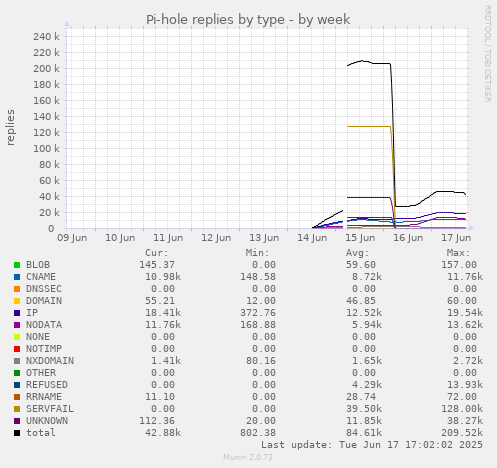Click the total average value 84.61k
497x468 pixels.
[364, 433]
